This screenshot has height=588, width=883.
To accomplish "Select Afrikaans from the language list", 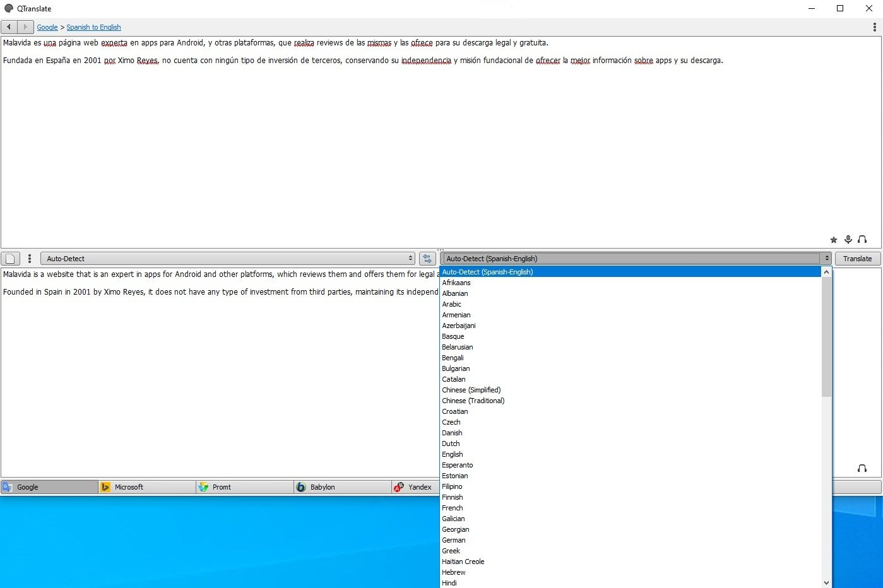I will 631,283.
